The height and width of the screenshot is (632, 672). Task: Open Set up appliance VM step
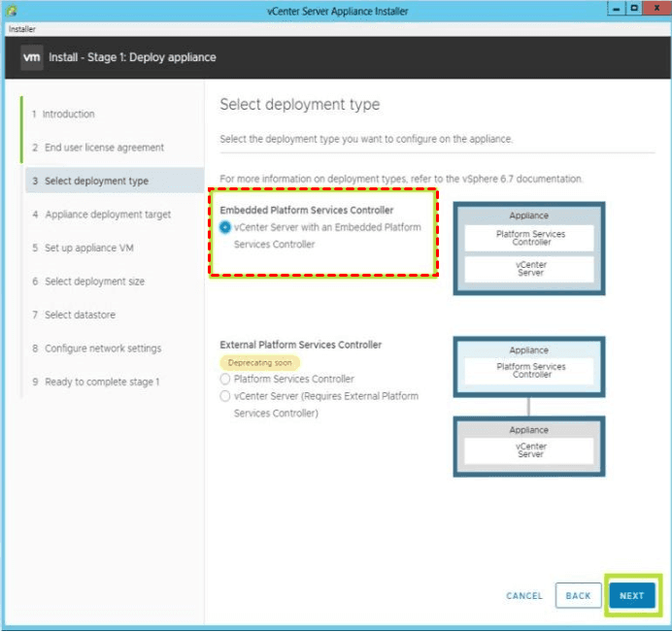pyautogui.click(x=84, y=248)
